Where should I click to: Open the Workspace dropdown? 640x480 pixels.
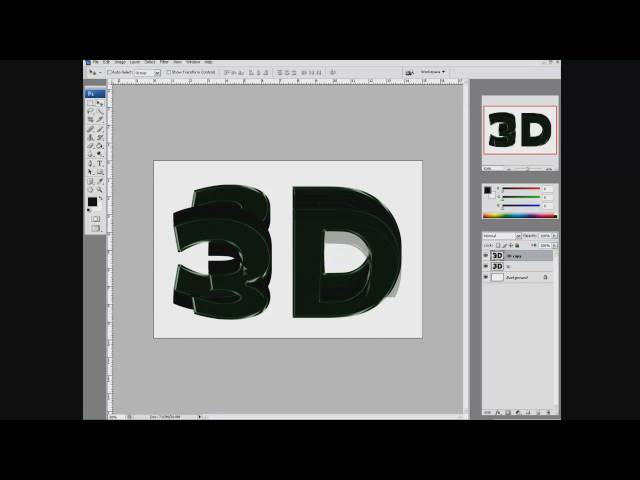click(x=432, y=72)
